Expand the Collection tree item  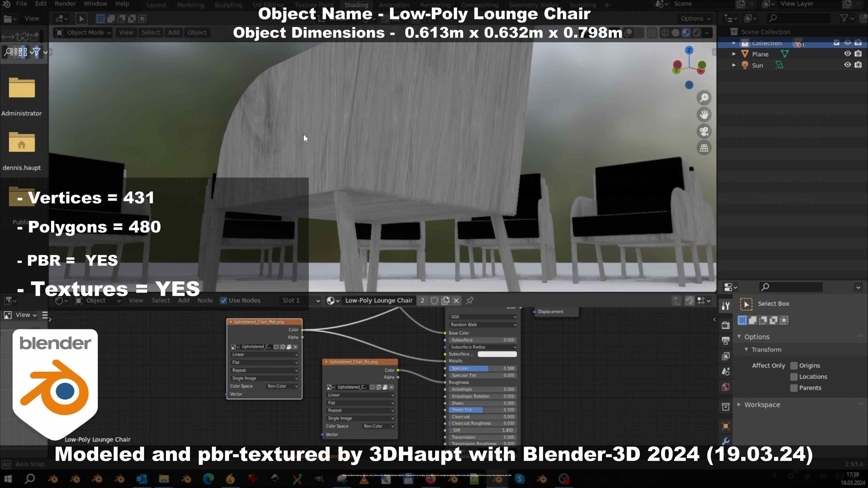click(x=734, y=43)
